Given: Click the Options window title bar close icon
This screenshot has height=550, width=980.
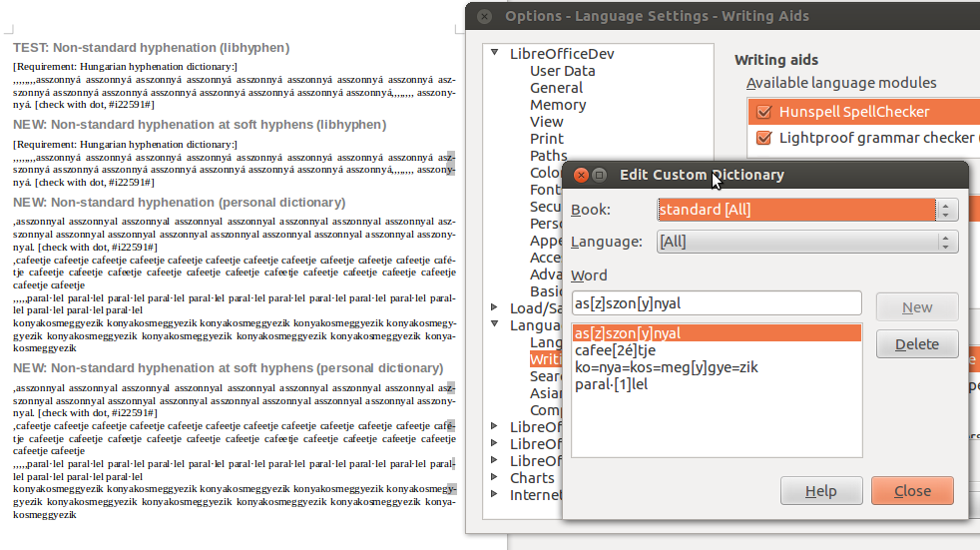Looking at the screenshot, I should 484,16.
